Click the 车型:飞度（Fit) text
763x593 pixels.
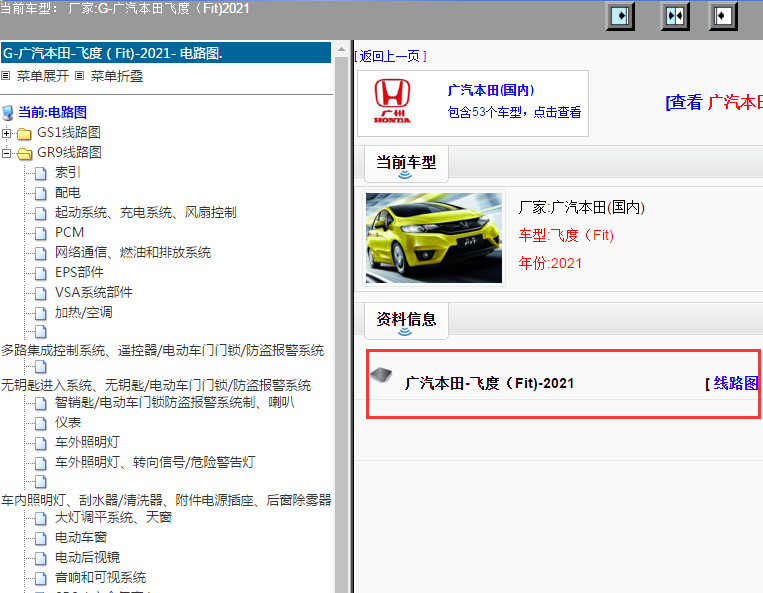coord(566,235)
